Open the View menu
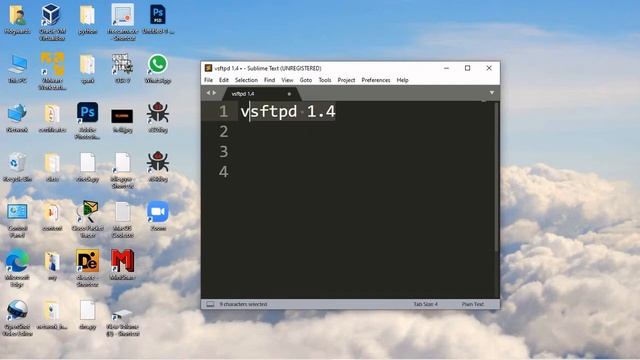The height and width of the screenshot is (360, 640). tap(287, 80)
